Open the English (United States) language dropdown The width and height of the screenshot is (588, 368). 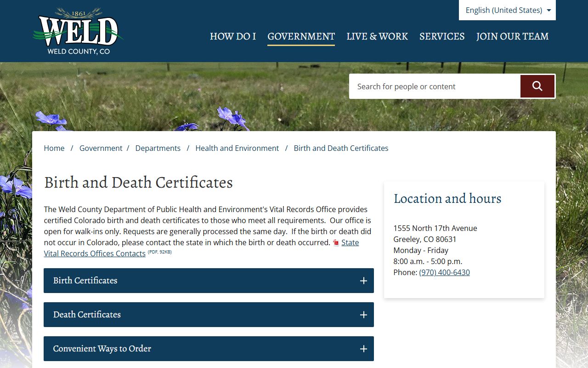tap(507, 10)
